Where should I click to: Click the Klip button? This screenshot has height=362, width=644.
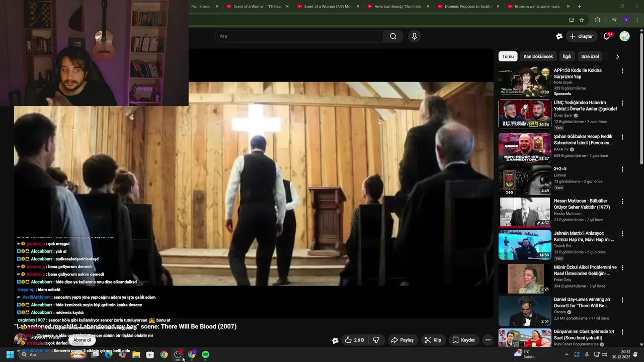pyautogui.click(x=433, y=340)
